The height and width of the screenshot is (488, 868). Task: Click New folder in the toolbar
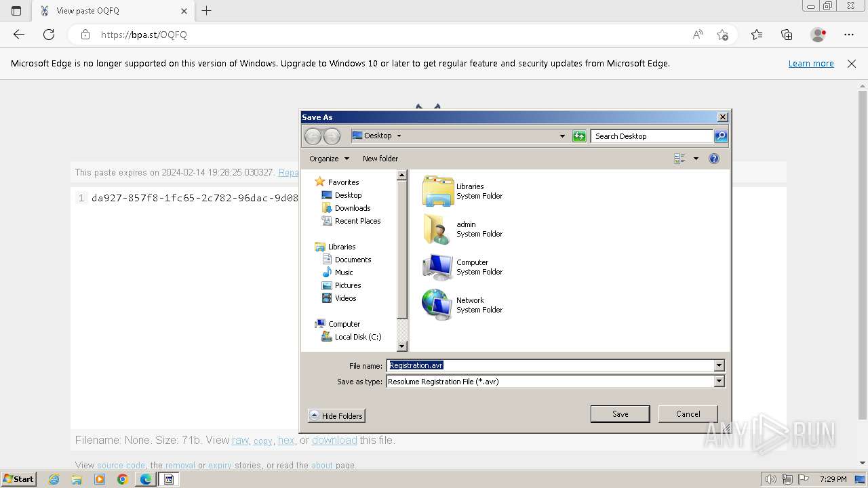[380, 159]
